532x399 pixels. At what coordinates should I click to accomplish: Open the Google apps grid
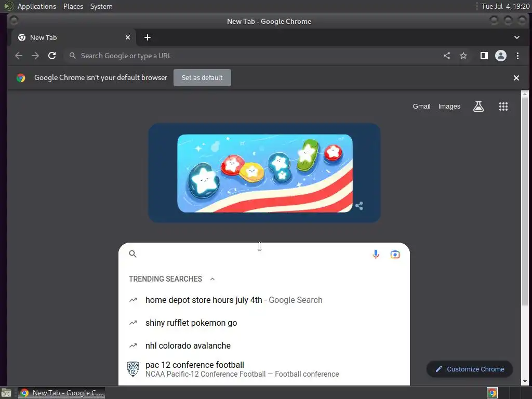pyautogui.click(x=503, y=107)
